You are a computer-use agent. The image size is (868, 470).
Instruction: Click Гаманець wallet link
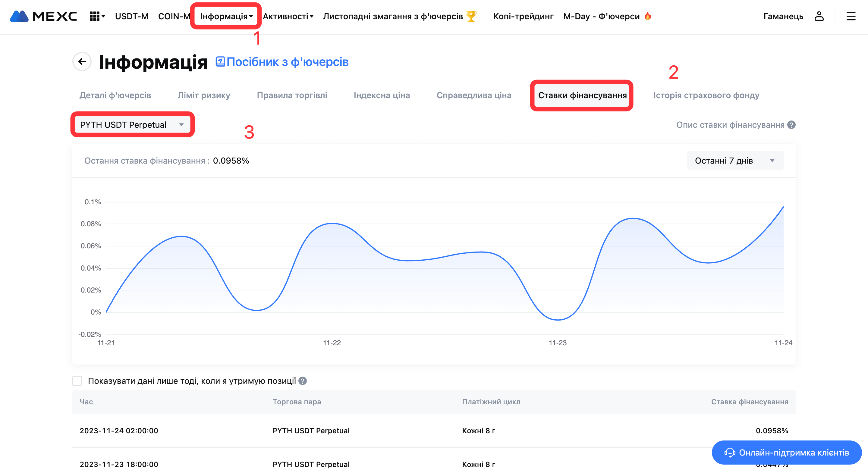tap(783, 16)
